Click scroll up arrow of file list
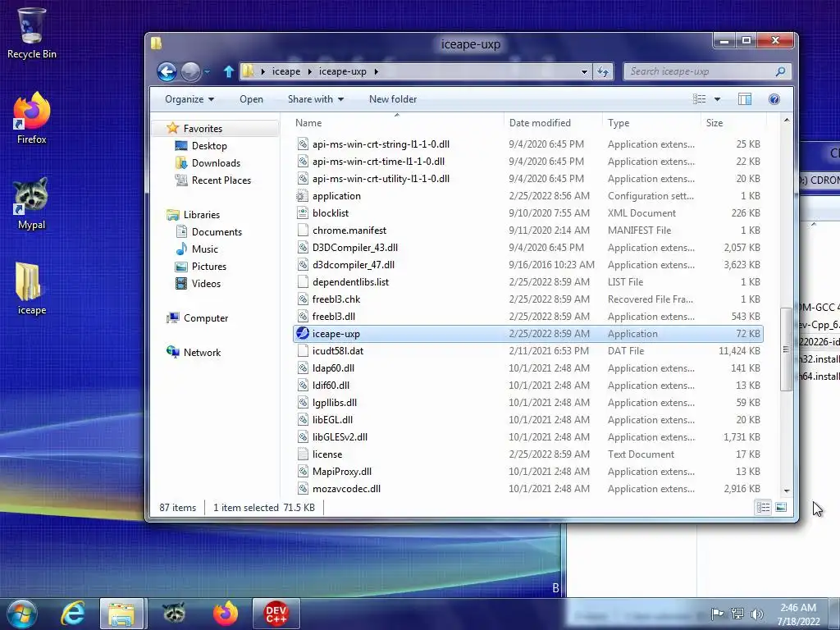The image size is (840, 630). 787,121
